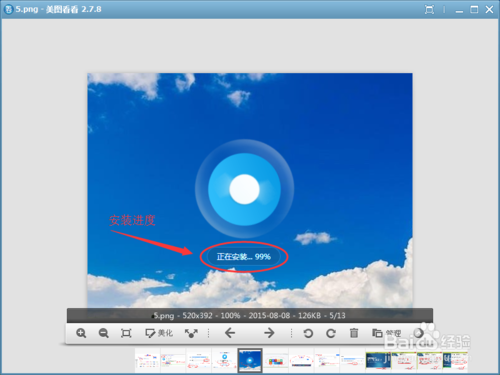The image size is (500, 375).
Task: Select the first thumbnail in the filmstrip
Action: [148, 361]
